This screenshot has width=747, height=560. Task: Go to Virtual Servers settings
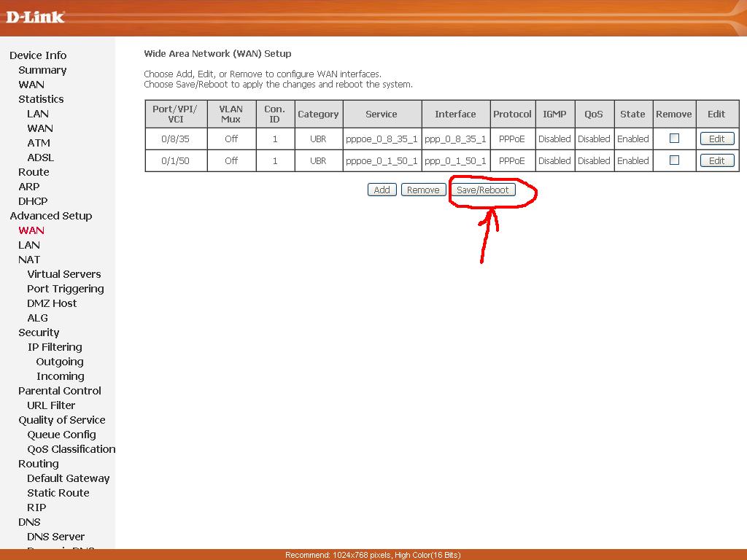click(x=64, y=274)
